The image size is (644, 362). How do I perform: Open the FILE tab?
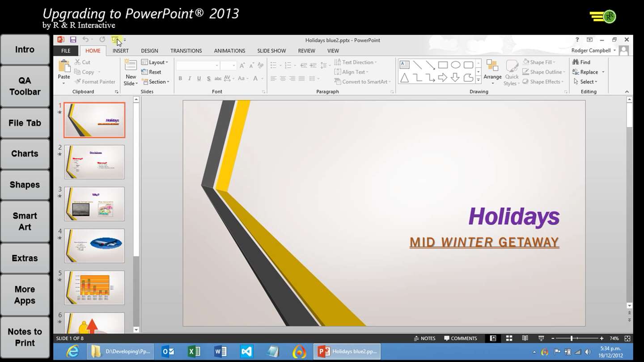(x=66, y=51)
